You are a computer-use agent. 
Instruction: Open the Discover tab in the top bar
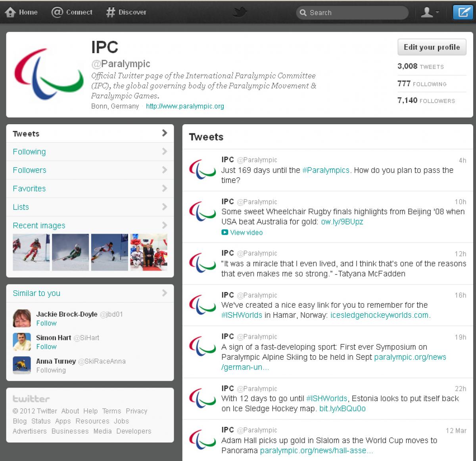coord(126,12)
